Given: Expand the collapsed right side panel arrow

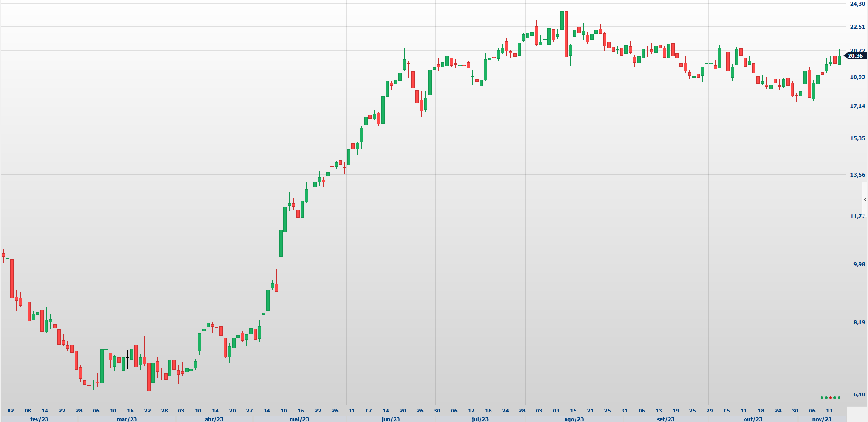Looking at the screenshot, I should [865, 200].
